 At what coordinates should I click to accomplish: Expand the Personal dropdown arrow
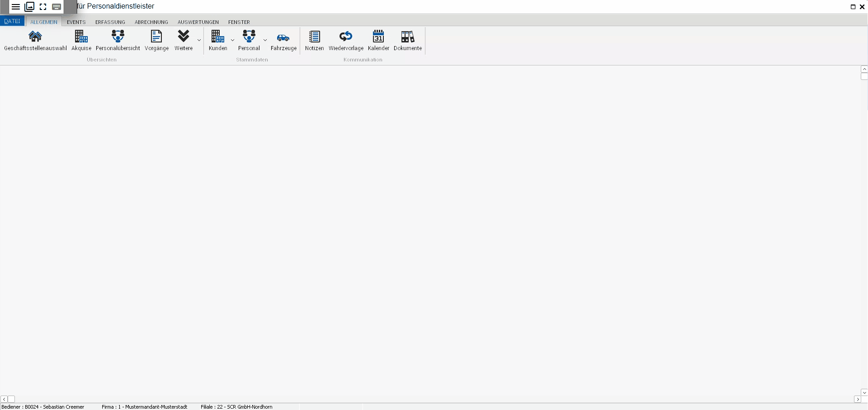[x=265, y=40]
